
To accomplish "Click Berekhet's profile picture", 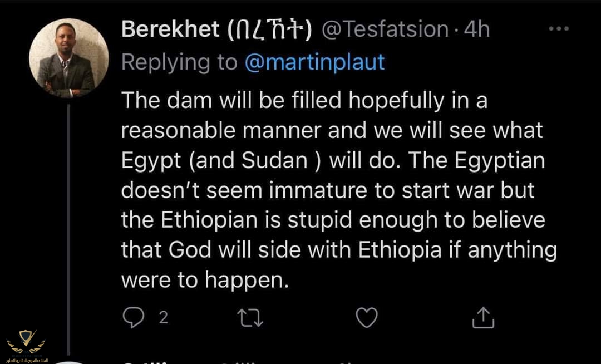I will coord(68,58).
